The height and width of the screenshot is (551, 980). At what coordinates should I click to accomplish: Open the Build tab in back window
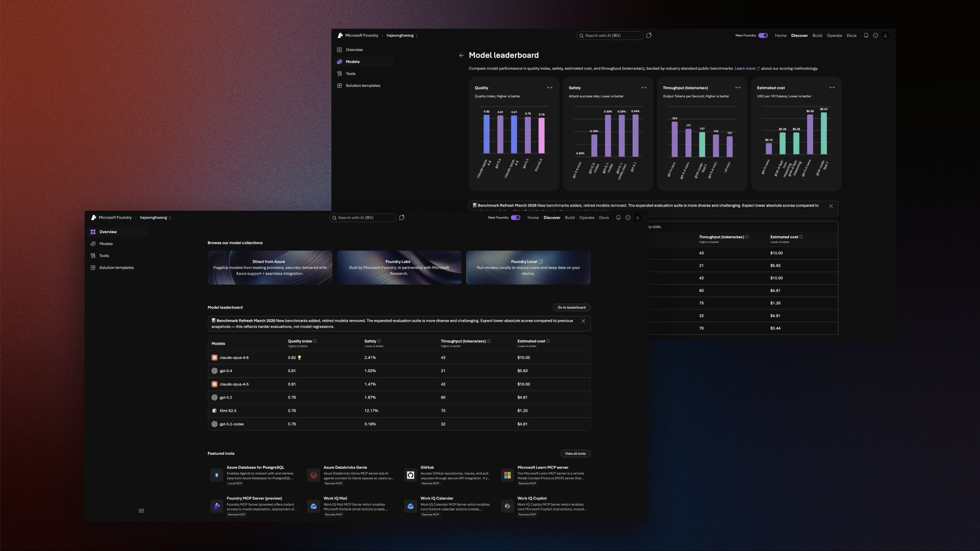[818, 35]
